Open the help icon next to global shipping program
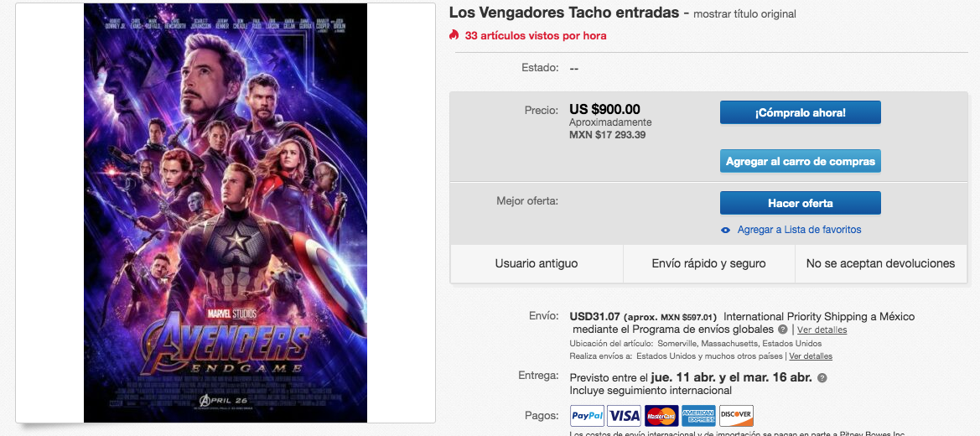The image size is (980, 436). pos(782,329)
